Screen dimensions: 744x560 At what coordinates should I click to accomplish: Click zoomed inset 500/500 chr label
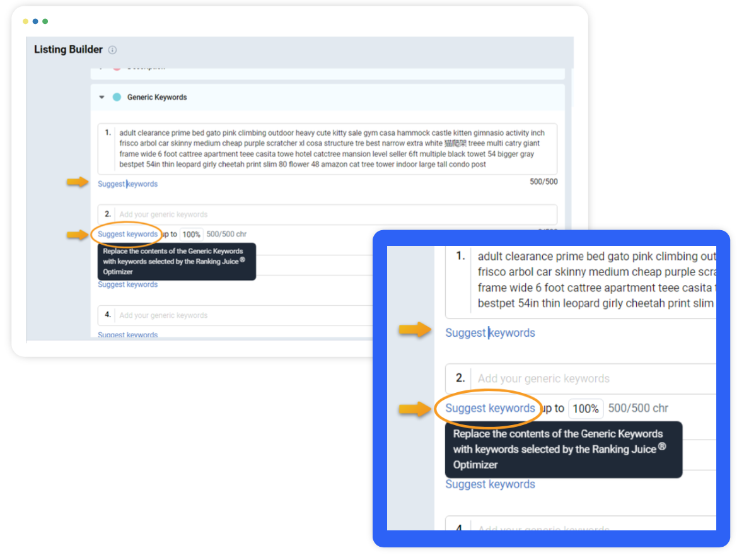[x=638, y=409]
